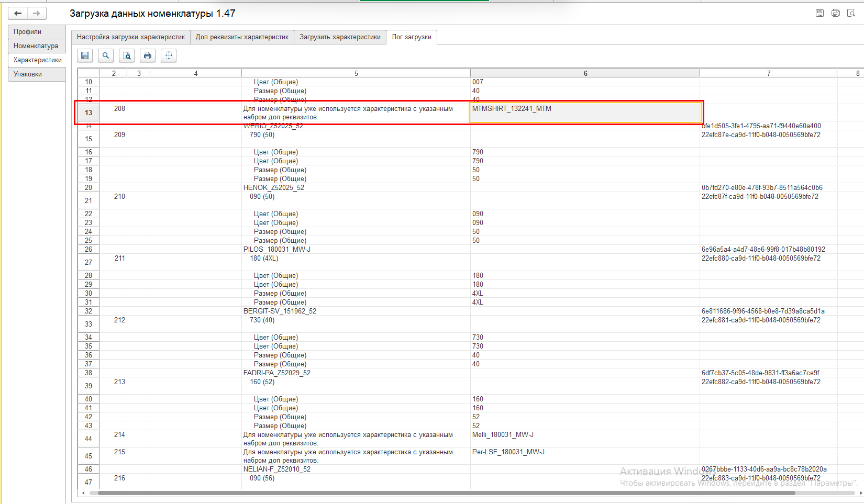The height and width of the screenshot is (504, 864).
Task: Click the scrollbar's left arrow
Action: point(83,493)
